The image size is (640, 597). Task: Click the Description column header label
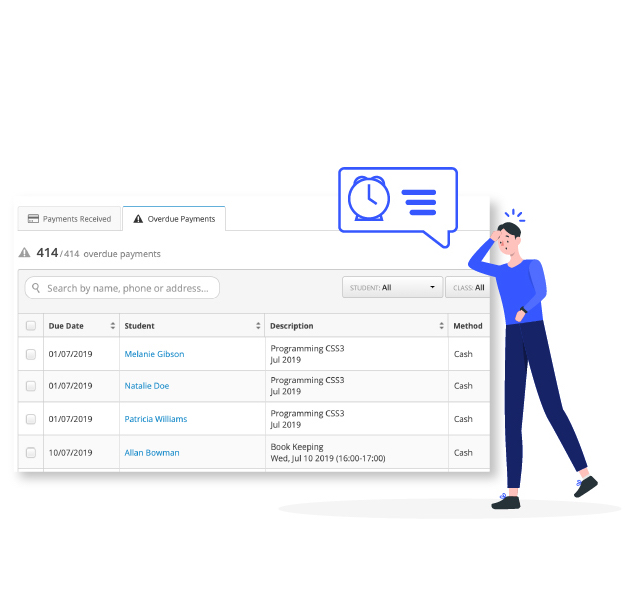tap(291, 326)
